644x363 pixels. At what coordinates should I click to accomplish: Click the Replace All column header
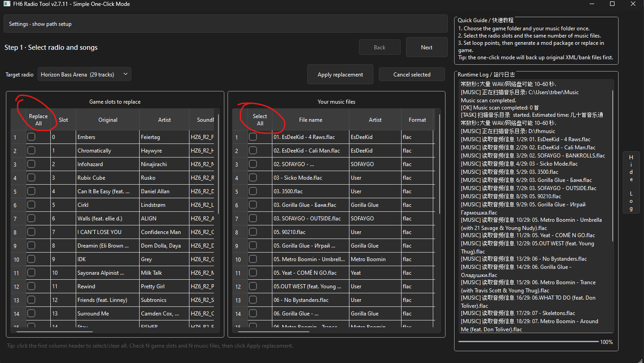coord(39,120)
